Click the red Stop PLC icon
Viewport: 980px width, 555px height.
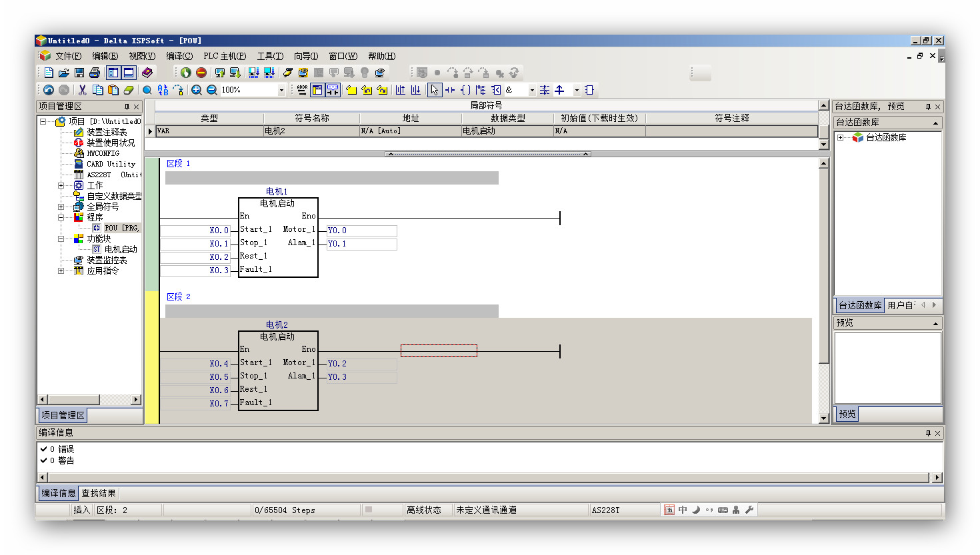(201, 73)
